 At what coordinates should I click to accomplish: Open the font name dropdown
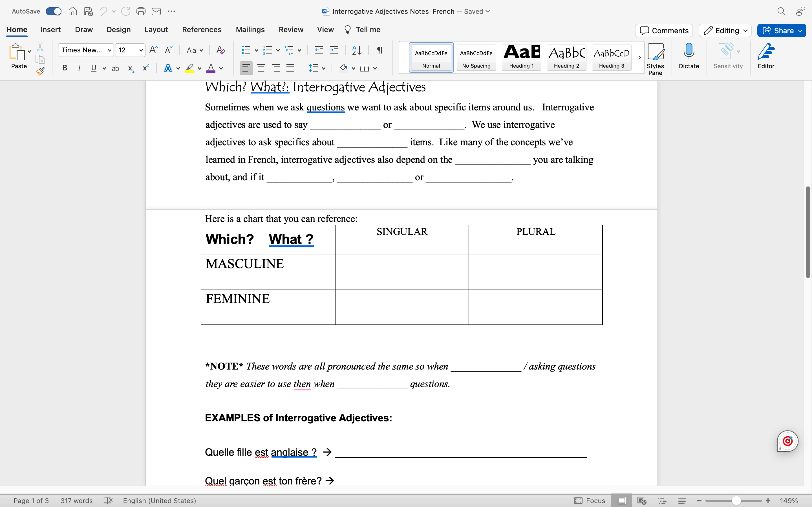tap(109, 50)
